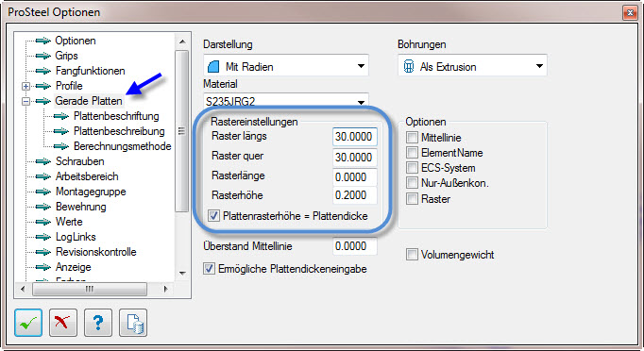644x351 pixels.
Task: Select Werte in the tree
Action: 69,222
